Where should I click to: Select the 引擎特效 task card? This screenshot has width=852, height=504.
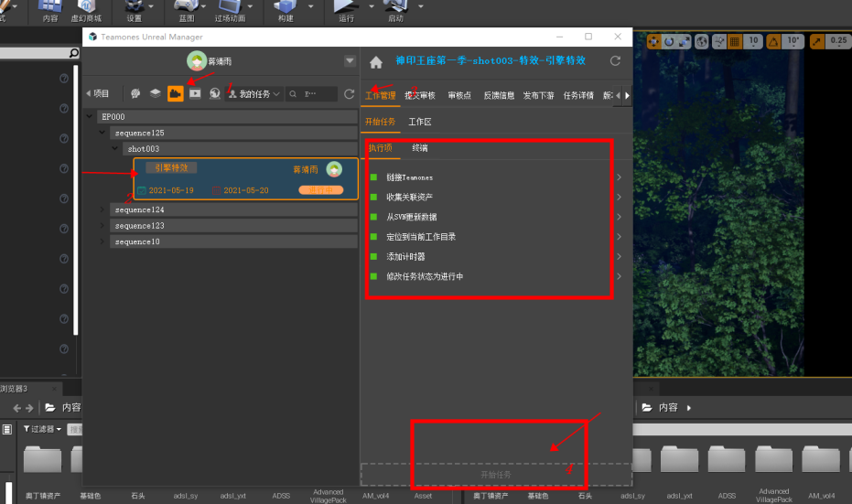point(245,178)
